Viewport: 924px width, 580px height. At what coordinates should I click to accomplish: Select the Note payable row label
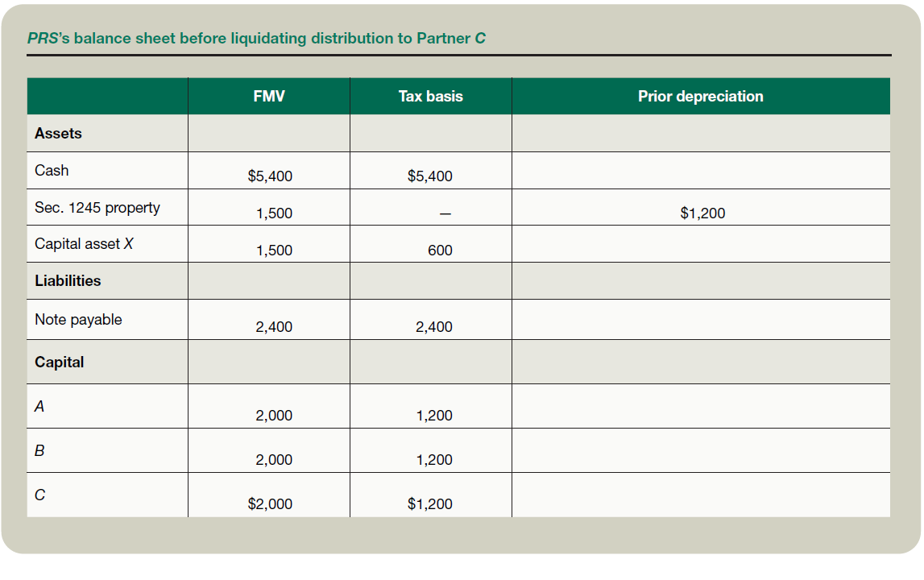pyautogui.click(x=78, y=320)
